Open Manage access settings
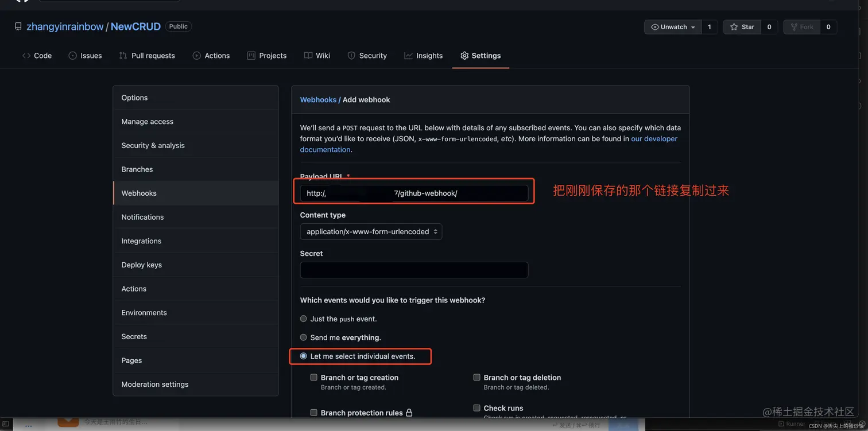 [x=196, y=122]
